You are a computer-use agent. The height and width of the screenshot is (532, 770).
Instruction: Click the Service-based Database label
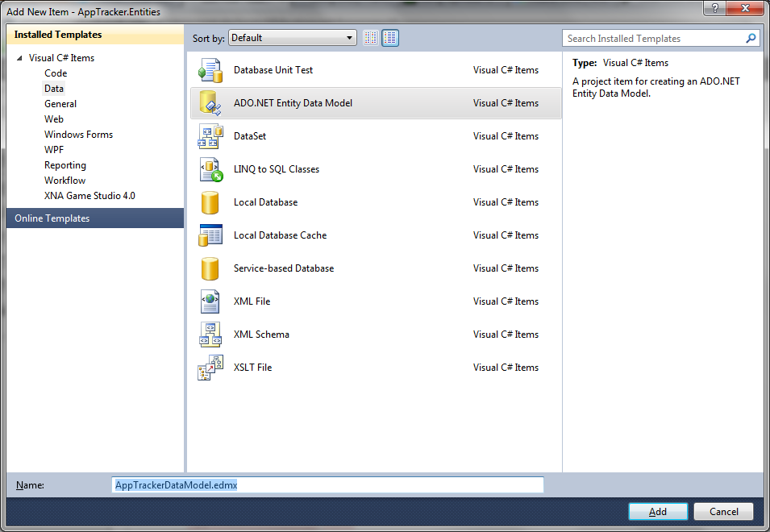(x=283, y=268)
